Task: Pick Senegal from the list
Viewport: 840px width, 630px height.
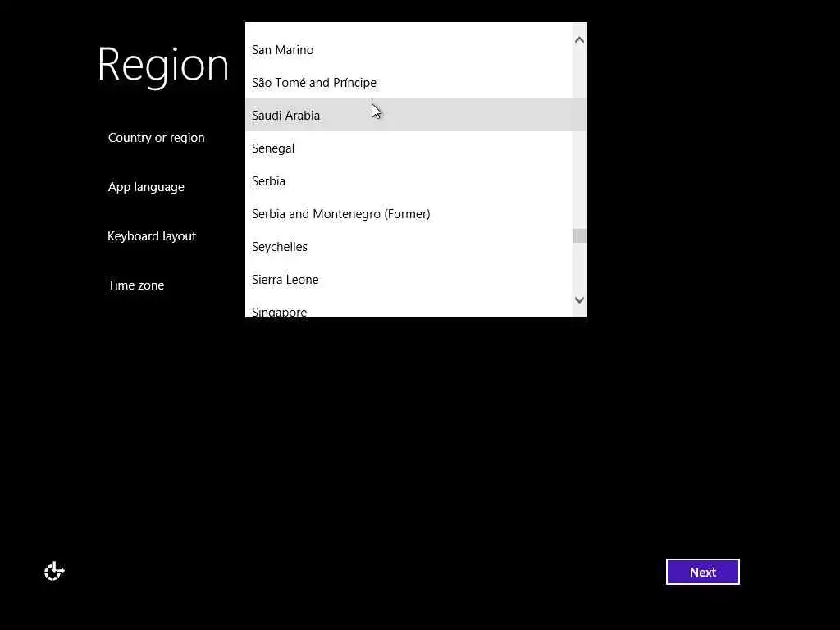Action: (409, 148)
